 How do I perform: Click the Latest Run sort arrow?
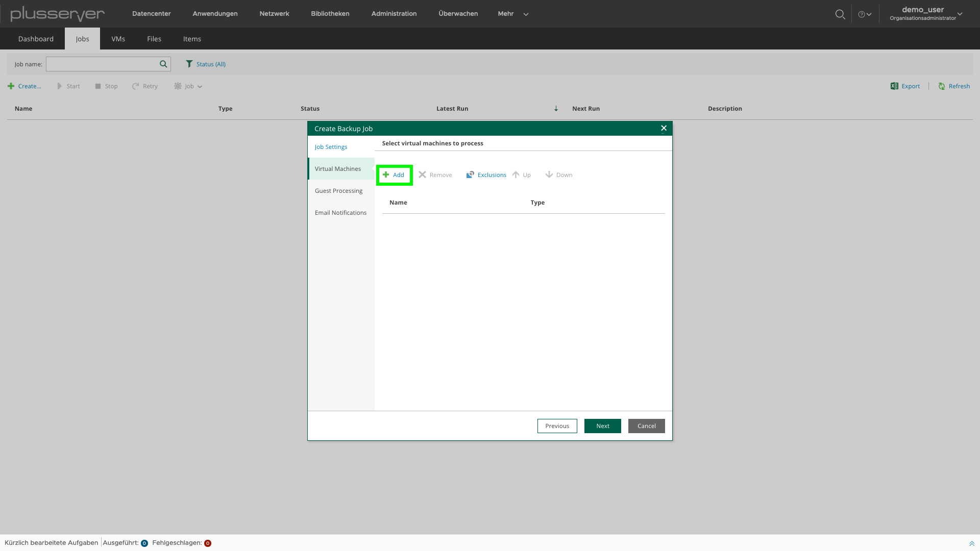tap(556, 109)
